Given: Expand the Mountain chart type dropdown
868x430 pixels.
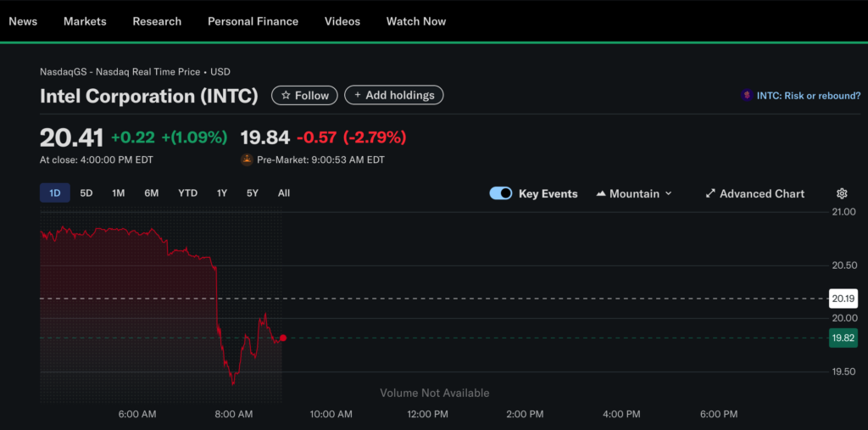Looking at the screenshot, I should click(668, 193).
